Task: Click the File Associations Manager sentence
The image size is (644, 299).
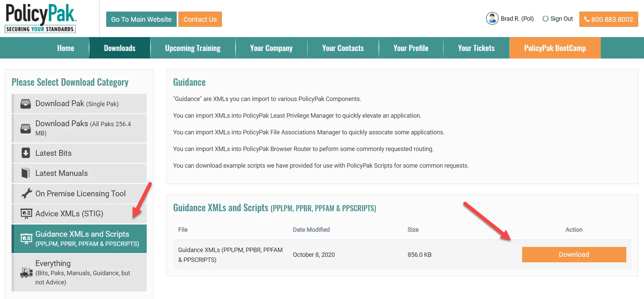Action: pos(309,132)
